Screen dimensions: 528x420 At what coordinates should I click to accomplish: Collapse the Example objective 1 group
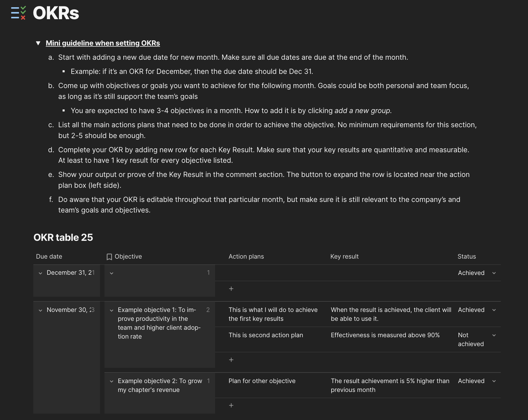[112, 310]
